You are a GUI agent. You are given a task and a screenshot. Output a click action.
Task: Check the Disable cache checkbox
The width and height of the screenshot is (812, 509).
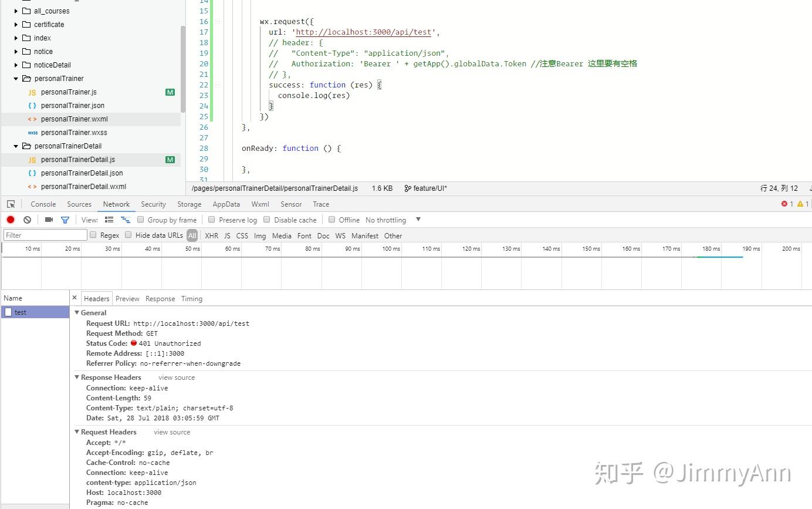[266, 220]
